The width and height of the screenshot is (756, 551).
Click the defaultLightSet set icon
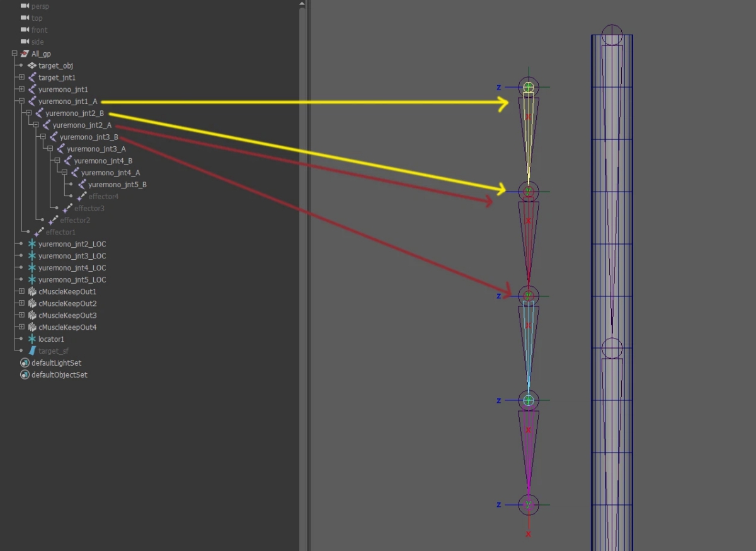point(25,363)
